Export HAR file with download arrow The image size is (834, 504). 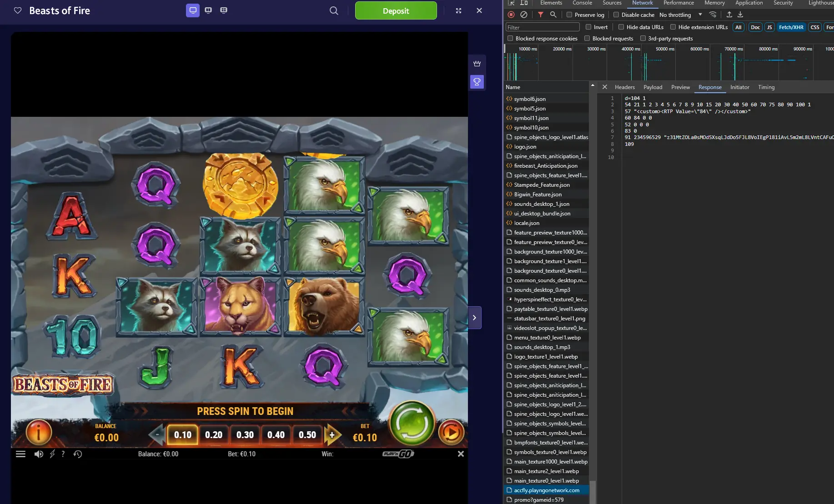click(740, 15)
